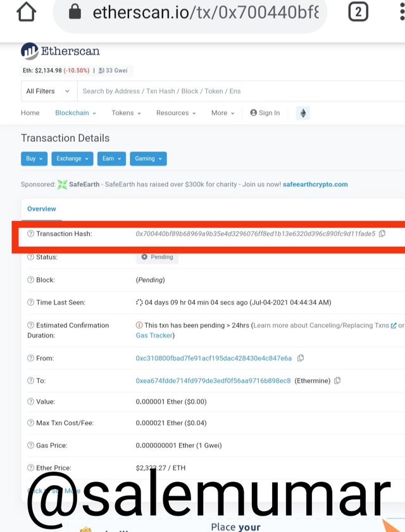Click the Time Last Seen timestamp value
The image size is (405, 532).
(x=237, y=303)
